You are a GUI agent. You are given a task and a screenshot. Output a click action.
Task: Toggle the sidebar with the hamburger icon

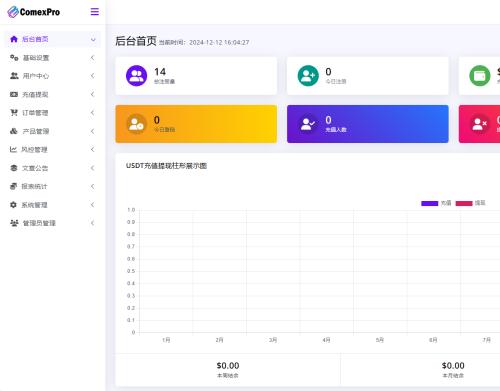pyautogui.click(x=95, y=12)
